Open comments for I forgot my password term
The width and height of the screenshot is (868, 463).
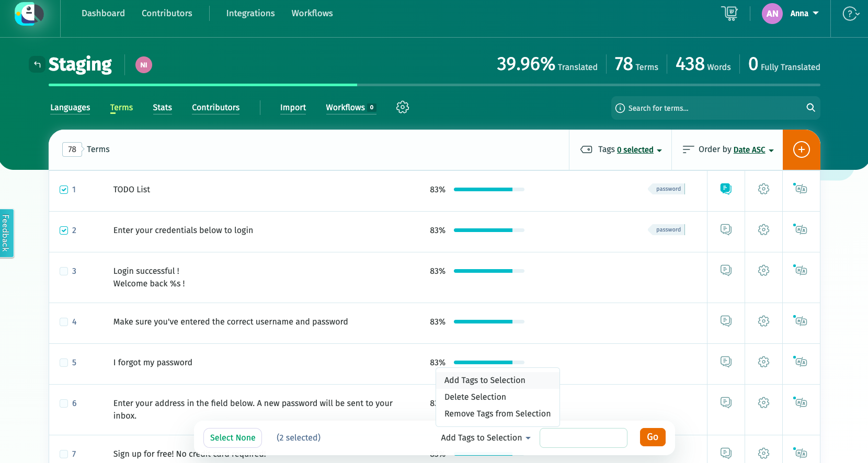[726, 362]
